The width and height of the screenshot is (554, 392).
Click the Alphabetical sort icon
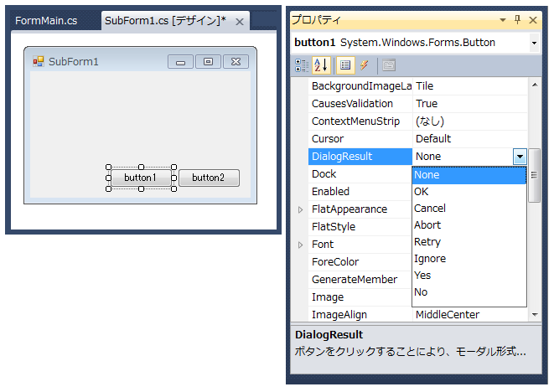(x=321, y=65)
